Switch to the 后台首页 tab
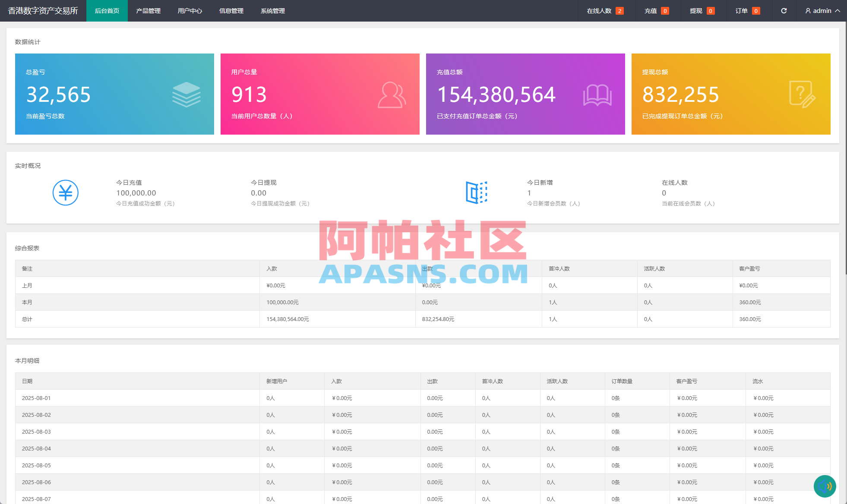This screenshot has width=847, height=504. pos(107,11)
